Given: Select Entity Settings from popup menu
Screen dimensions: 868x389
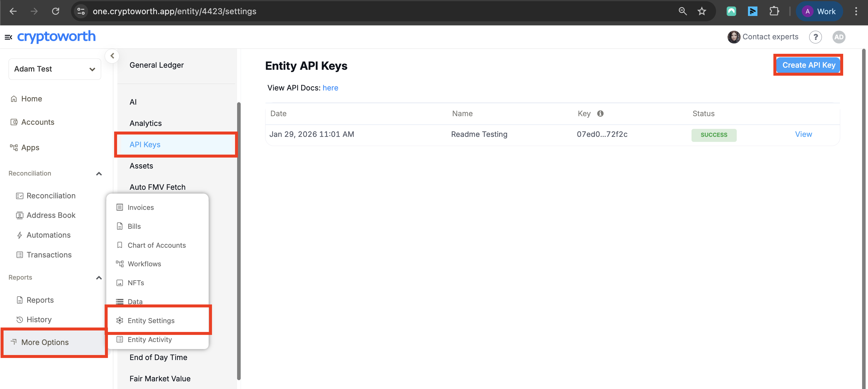Looking at the screenshot, I should click(151, 320).
